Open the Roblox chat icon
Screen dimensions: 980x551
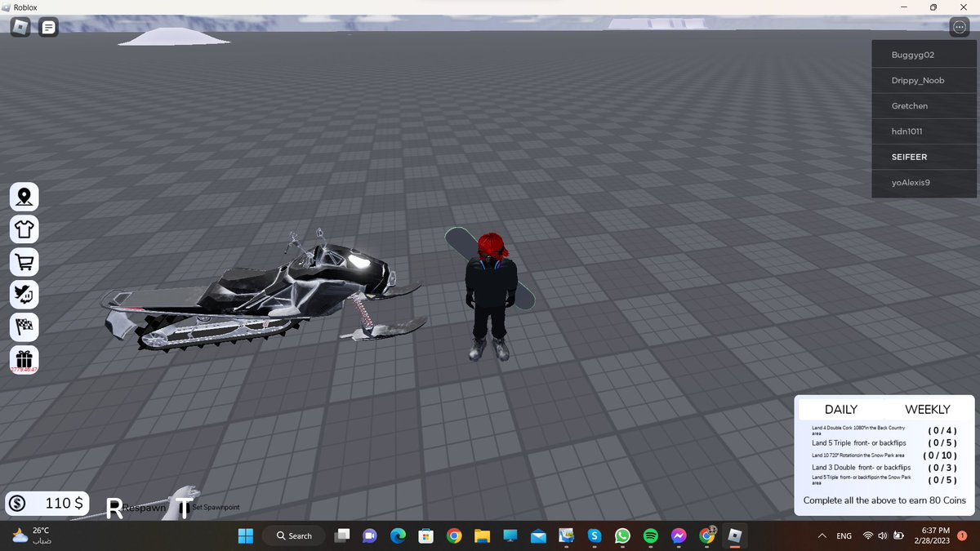tap(49, 28)
